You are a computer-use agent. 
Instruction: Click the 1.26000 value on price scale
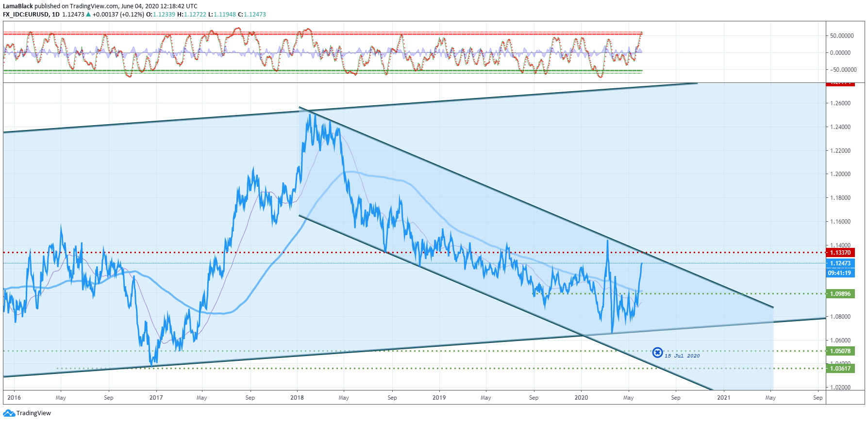click(x=840, y=103)
